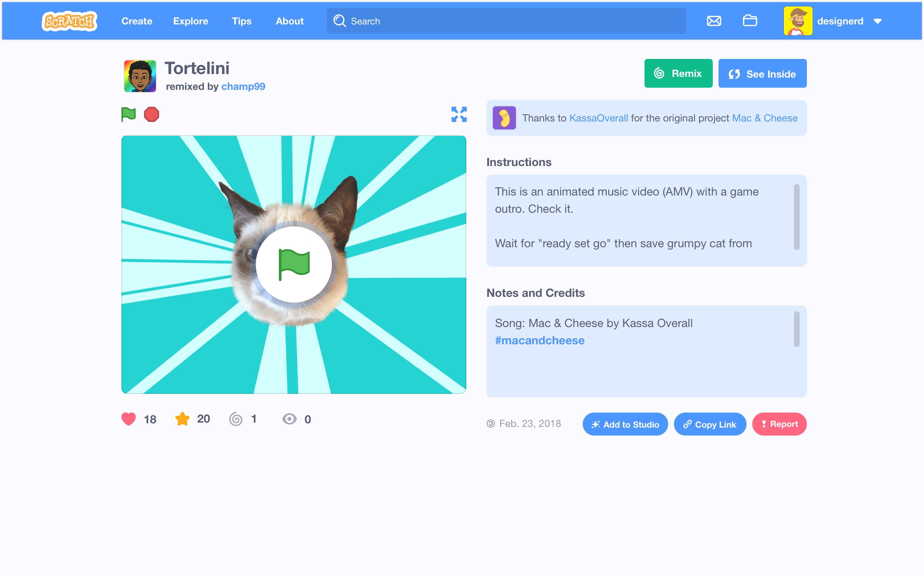Viewport: 924px width, 575px height.
Task: Click the copyright icon beside date
Action: (x=491, y=424)
